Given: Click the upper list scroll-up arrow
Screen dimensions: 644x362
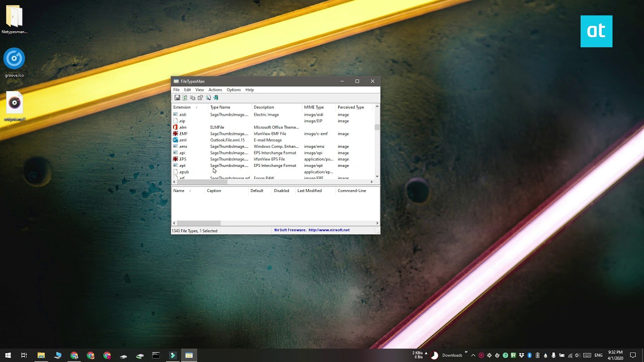Looking at the screenshot, I should [377, 107].
